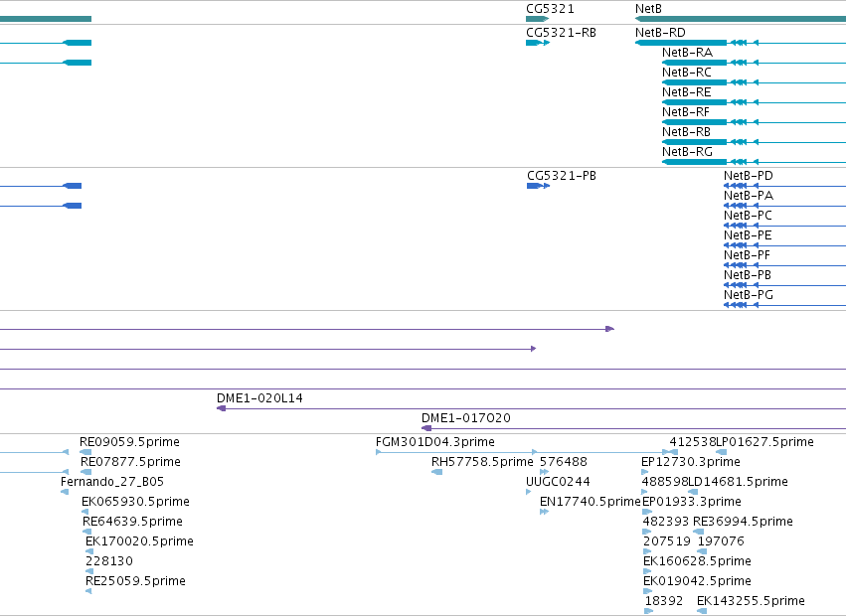Select the NetB-RF transcript
The height and width of the screenshot is (616, 846).
[686, 112]
